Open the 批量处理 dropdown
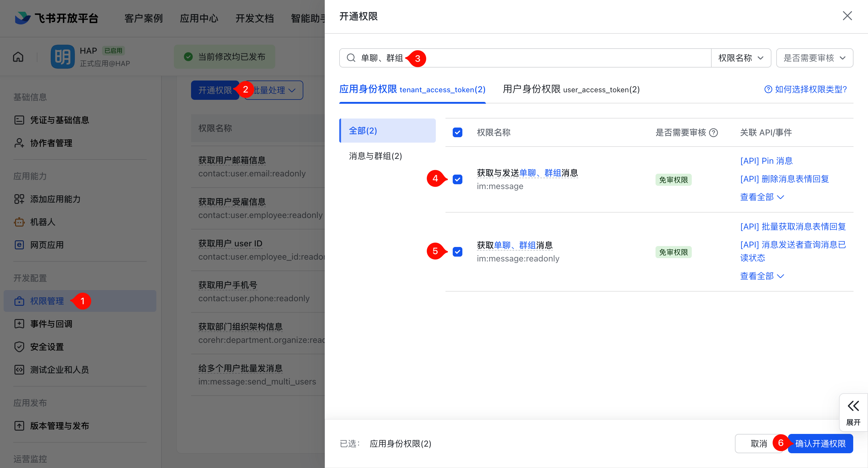 [274, 90]
